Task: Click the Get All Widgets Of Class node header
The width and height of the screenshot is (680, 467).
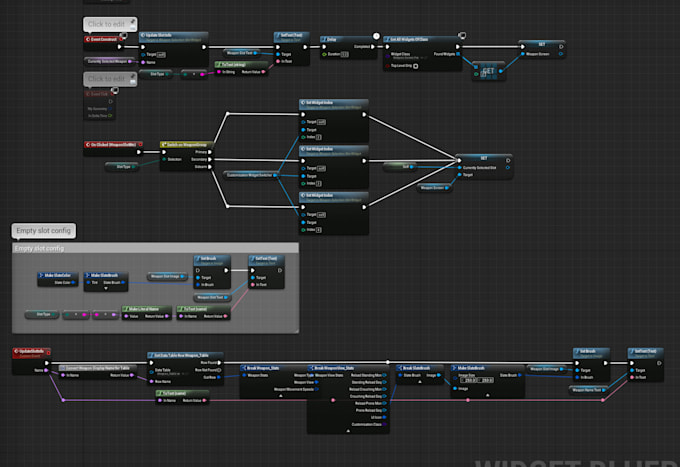Action: [x=421, y=39]
